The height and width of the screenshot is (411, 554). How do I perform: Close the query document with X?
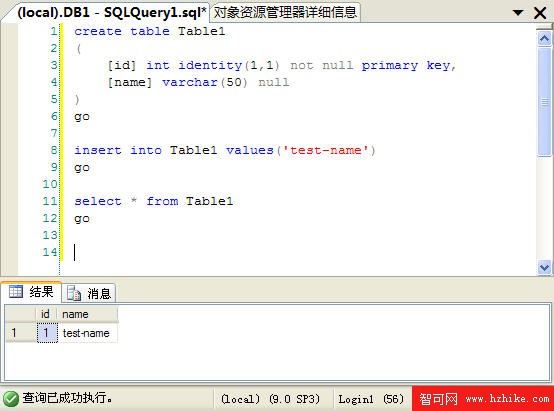click(540, 13)
